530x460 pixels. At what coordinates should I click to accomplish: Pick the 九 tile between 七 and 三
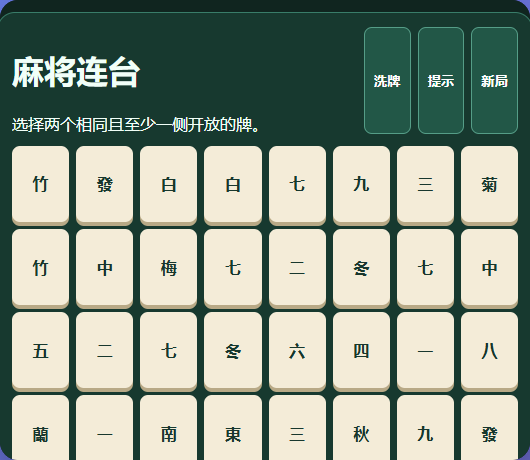(x=361, y=185)
